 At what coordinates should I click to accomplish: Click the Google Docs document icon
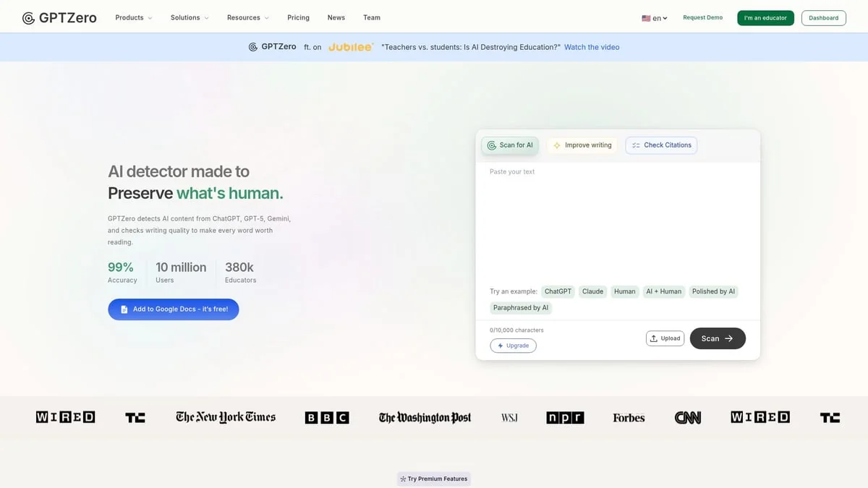(x=124, y=309)
